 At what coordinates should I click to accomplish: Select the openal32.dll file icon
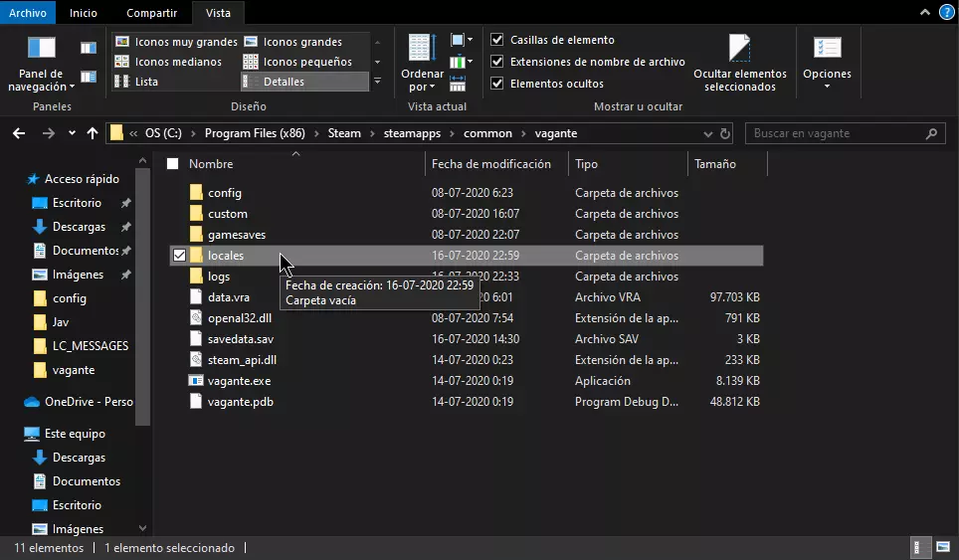click(196, 318)
